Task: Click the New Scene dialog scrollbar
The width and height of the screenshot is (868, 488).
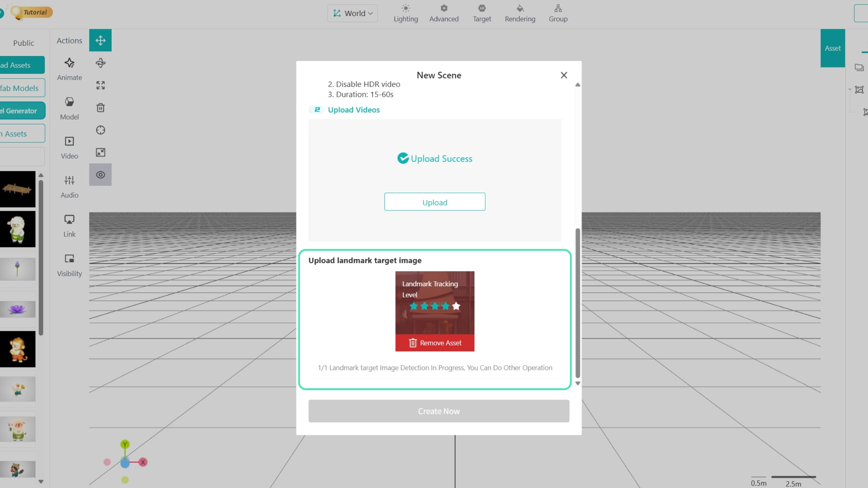Action: coord(578,303)
